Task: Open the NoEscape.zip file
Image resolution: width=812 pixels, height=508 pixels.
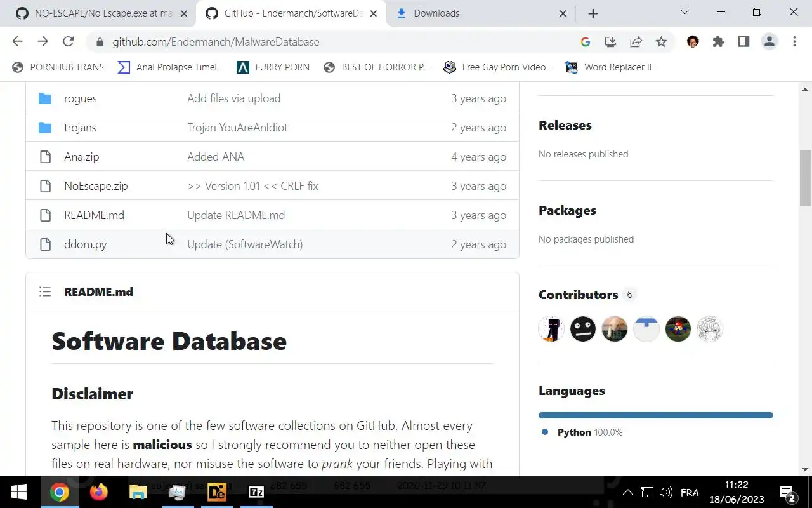Action: (x=96, y=186)
